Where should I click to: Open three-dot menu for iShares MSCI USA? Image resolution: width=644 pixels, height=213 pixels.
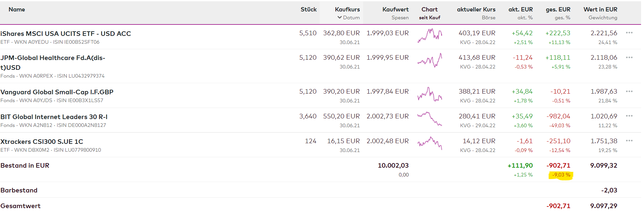pos(629,33)
